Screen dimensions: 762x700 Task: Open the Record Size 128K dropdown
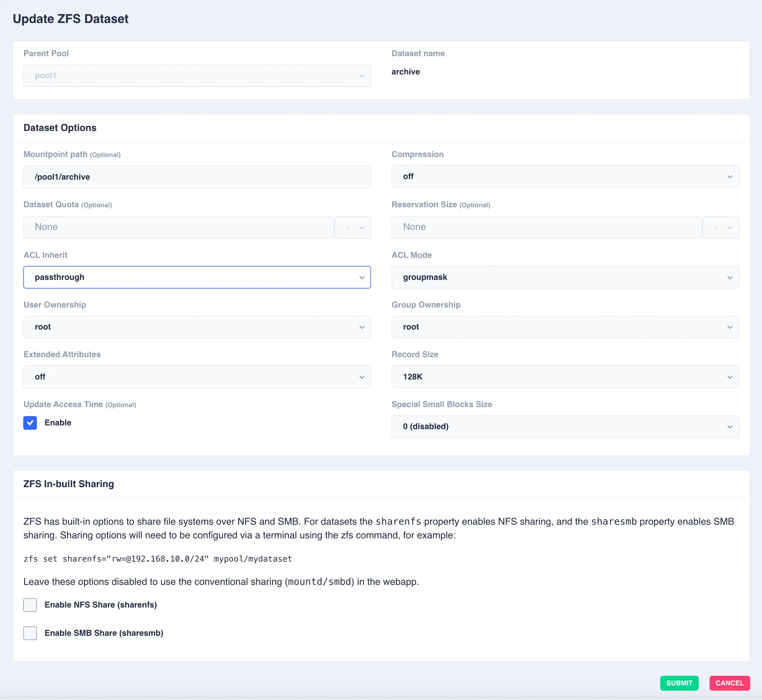tap(565, 377)
